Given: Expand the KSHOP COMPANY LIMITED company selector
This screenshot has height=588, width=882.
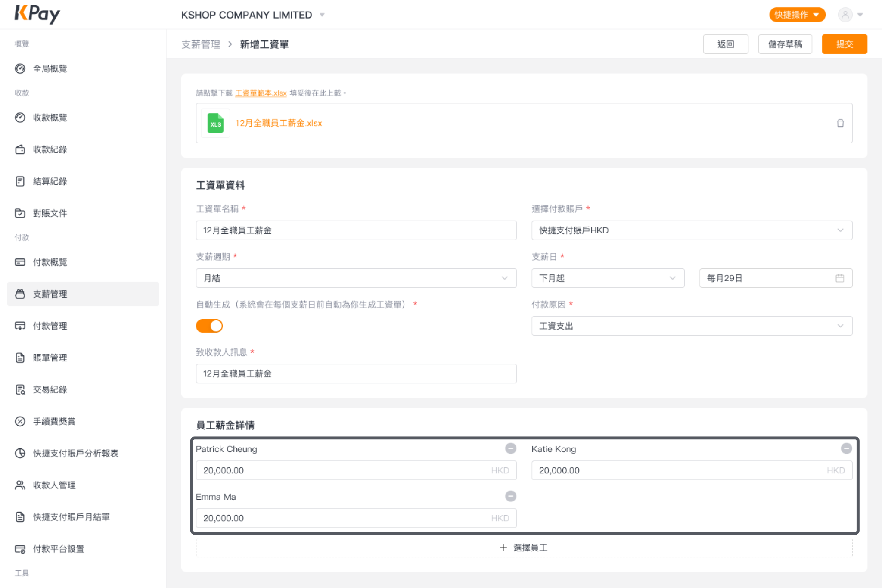Looking at the screenshot, I should [253, 15].
